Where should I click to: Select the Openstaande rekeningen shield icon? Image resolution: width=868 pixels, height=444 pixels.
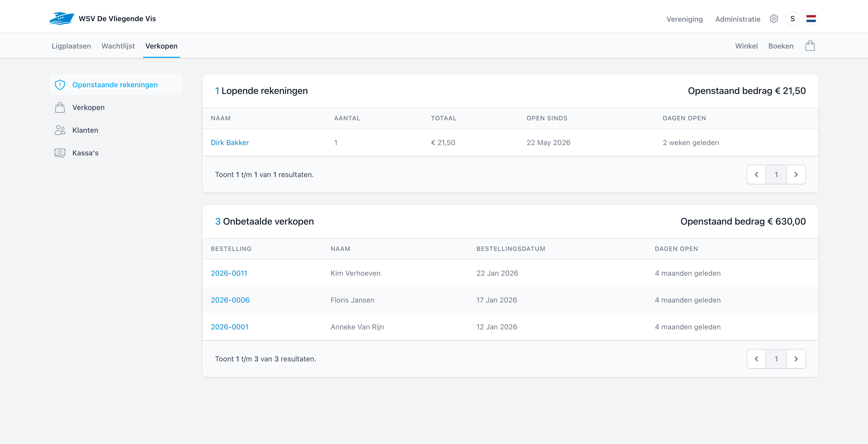60,84
